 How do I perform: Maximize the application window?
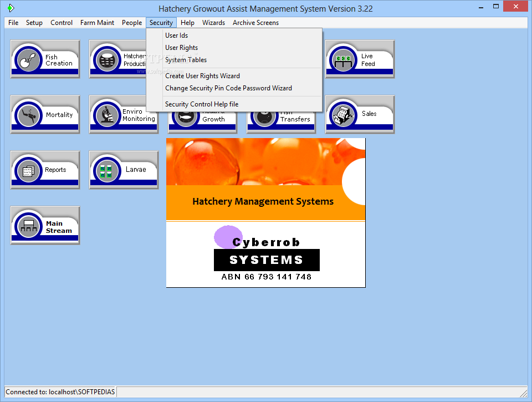(496, 7)
